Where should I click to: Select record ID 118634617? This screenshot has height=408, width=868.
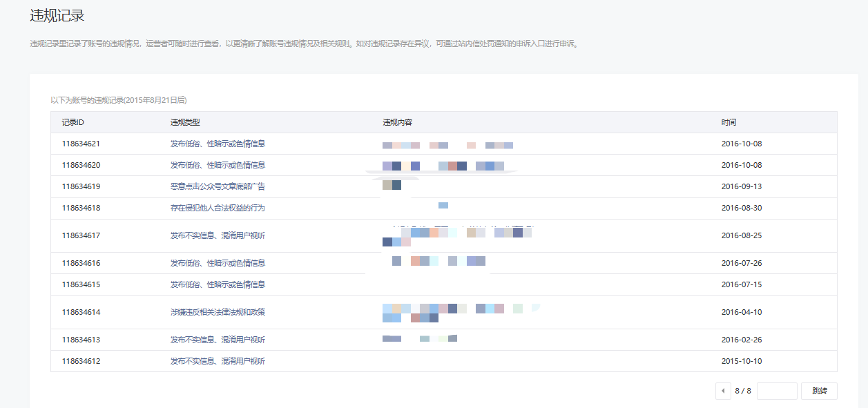[x=81, y=235]
